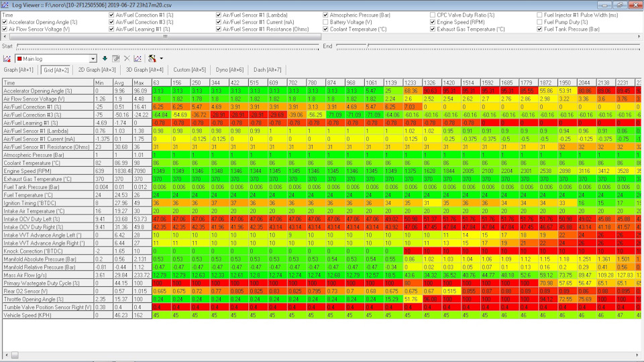
Task: Click the green down arrow import icon
Action: click(105, 59)
